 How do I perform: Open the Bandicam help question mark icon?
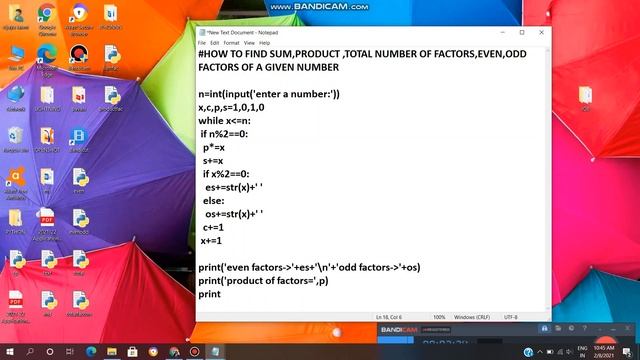[x=584, y=328]
